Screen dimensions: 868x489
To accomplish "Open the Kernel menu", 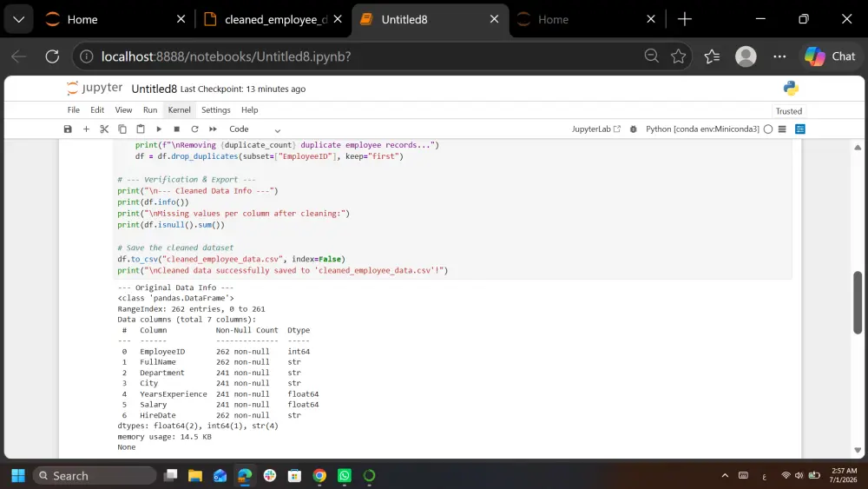I will pyautogui.click(x=180, y=109).
